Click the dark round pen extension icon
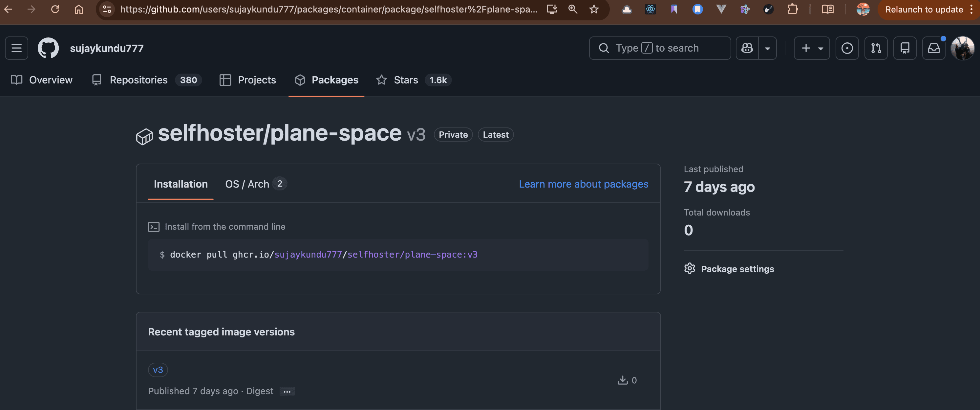This screenshot has width=980, height=410. click(769, 9)
